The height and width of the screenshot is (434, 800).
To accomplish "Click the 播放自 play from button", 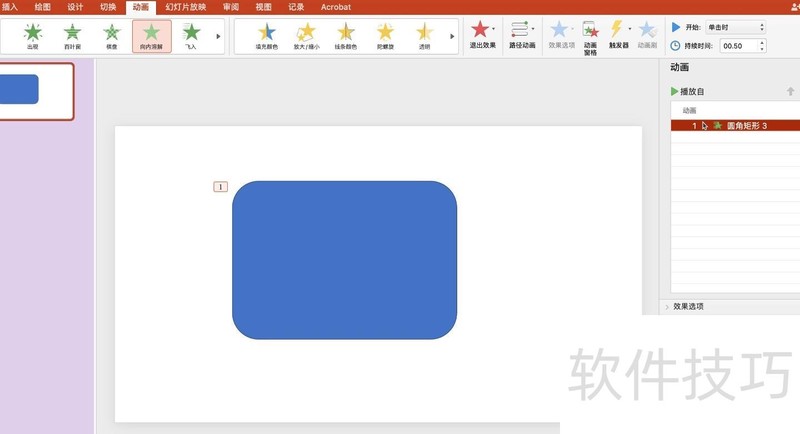I will point(687,91).
